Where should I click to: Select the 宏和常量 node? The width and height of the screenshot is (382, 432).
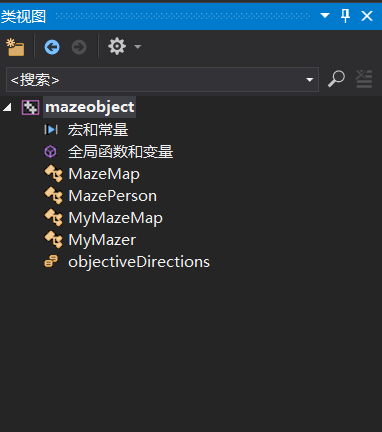tap(98, 129)
